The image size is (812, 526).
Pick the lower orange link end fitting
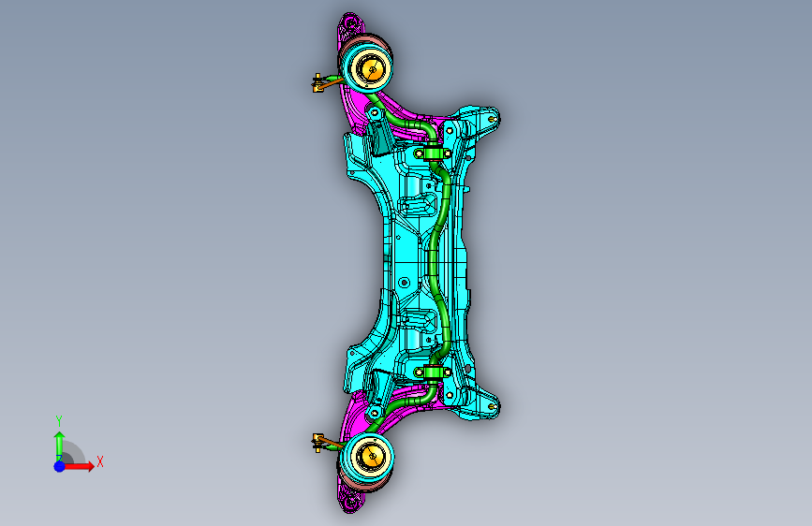[x=317, y=443]
